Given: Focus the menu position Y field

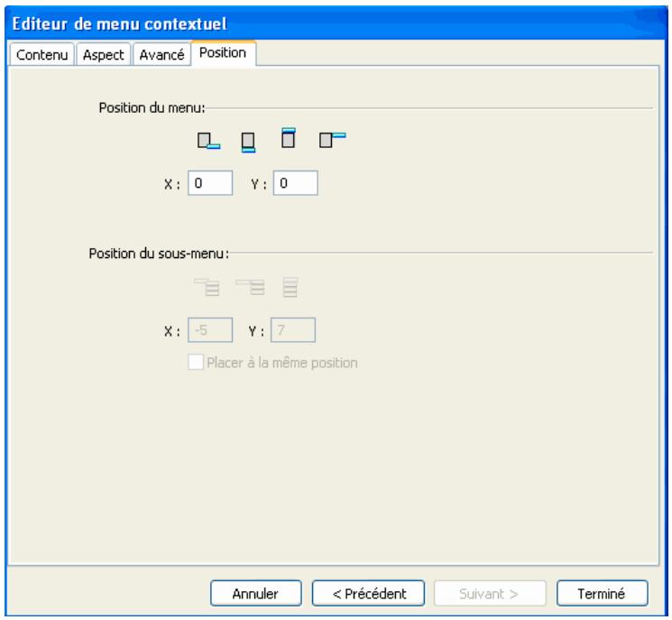Looking at the screenshot, I should tap(296, 183).
